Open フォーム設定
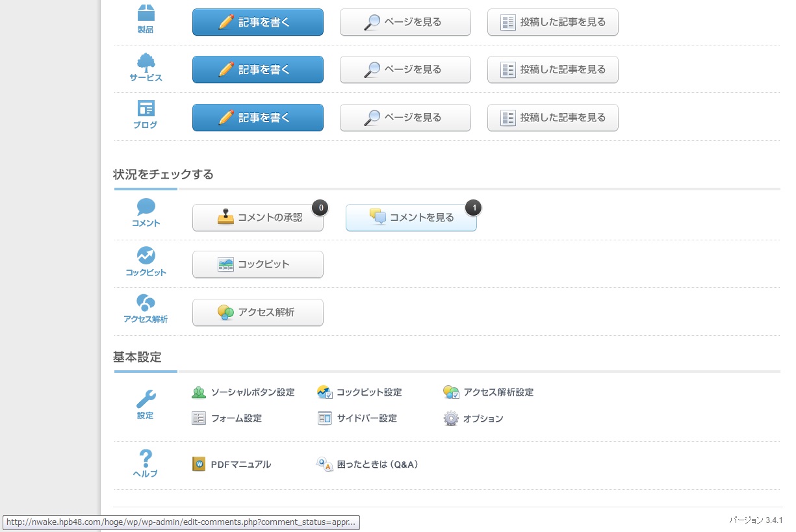This screenshot has width=796, height=532. tap(227, 418)
